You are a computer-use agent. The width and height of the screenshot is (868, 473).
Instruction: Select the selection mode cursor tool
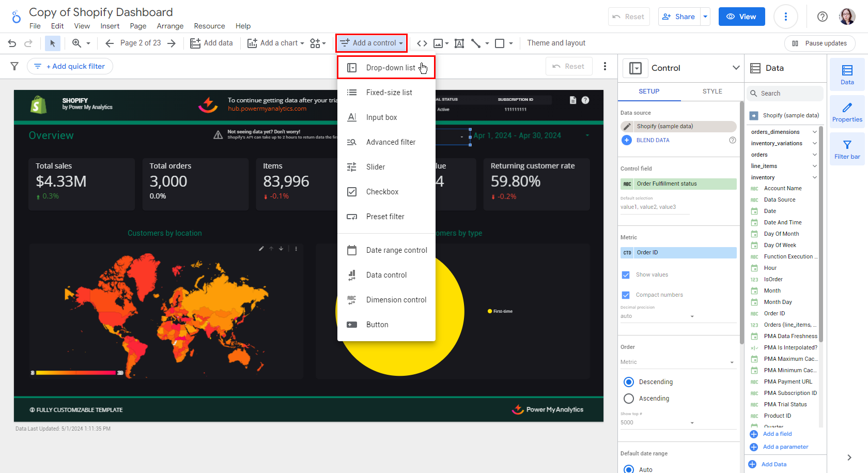click(x=52, y=43)
